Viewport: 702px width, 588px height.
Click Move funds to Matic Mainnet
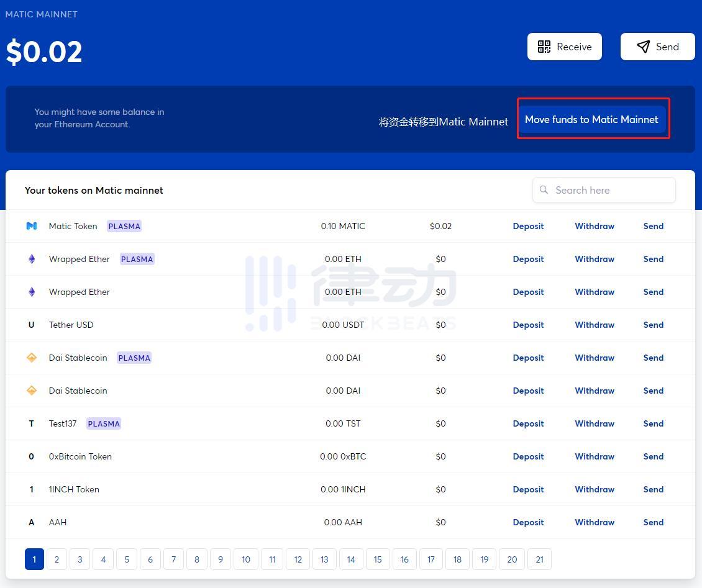pos(591,119)
